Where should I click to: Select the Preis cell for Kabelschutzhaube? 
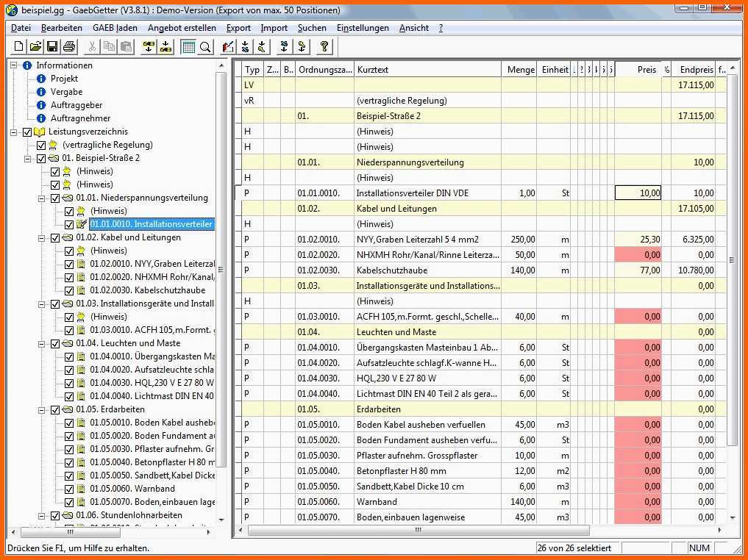tap(638, 270)
